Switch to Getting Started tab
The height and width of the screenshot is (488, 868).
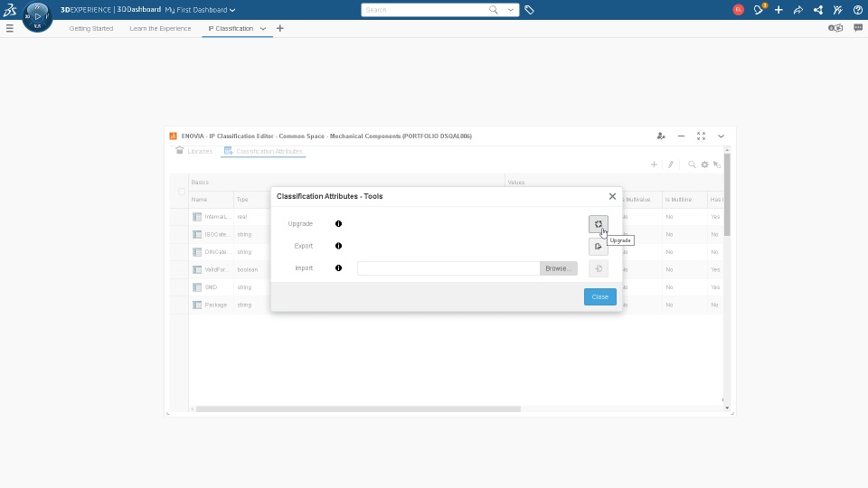[x=90, y=28]
